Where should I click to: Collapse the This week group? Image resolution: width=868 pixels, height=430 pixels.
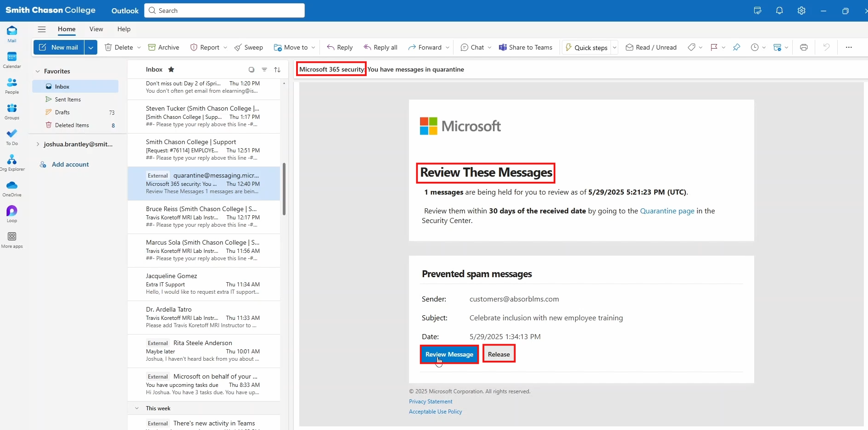(x=137, y=408)
